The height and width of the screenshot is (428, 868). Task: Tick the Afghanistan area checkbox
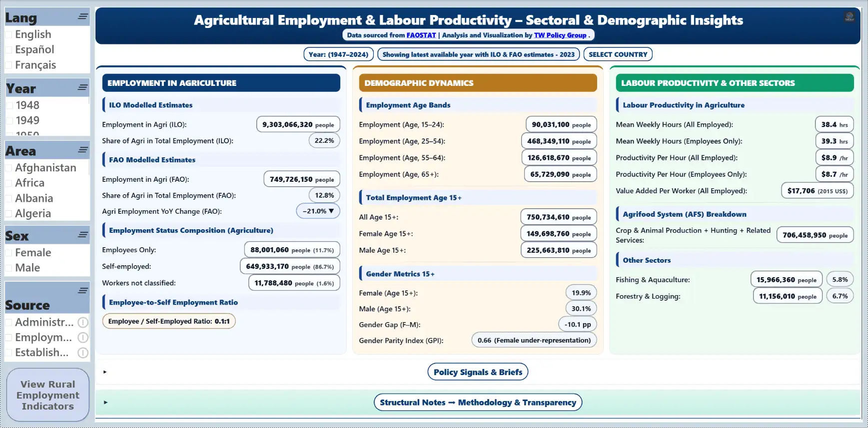tap(9, 168)
